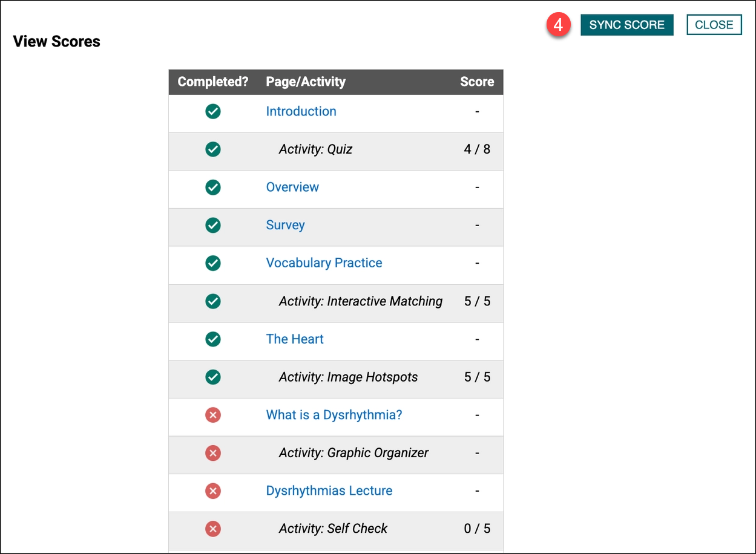Click the Score column header
The image size is (756, 554).
pyautogui.click(x=477, y=82)
